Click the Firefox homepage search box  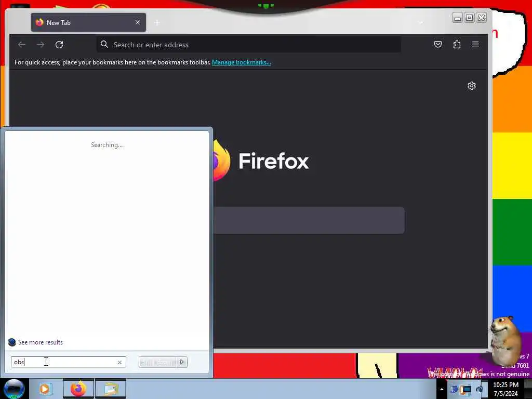pyautogui.click(x=309, y=220)
